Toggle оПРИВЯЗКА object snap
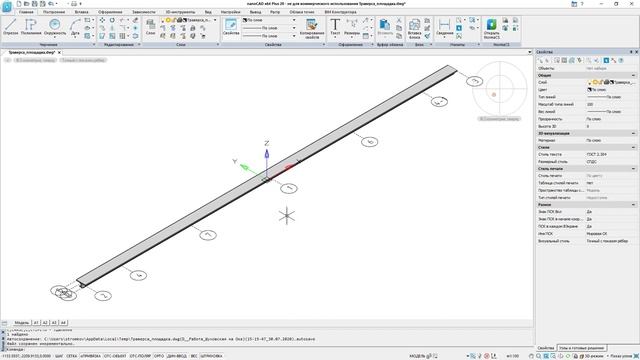The height and width of the screenshot is (360, 640). point(91,356)
